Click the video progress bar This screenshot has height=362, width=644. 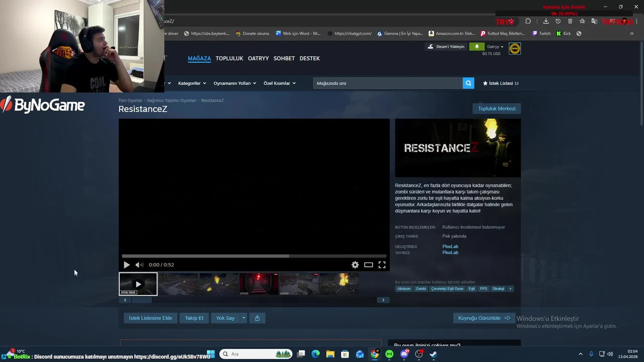tap(254, 256)
